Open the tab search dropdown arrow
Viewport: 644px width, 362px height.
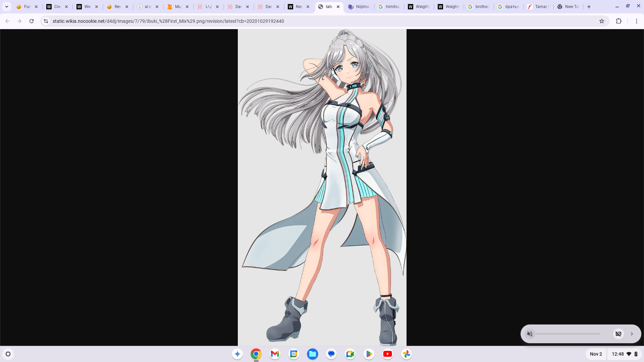click(7, 7)
